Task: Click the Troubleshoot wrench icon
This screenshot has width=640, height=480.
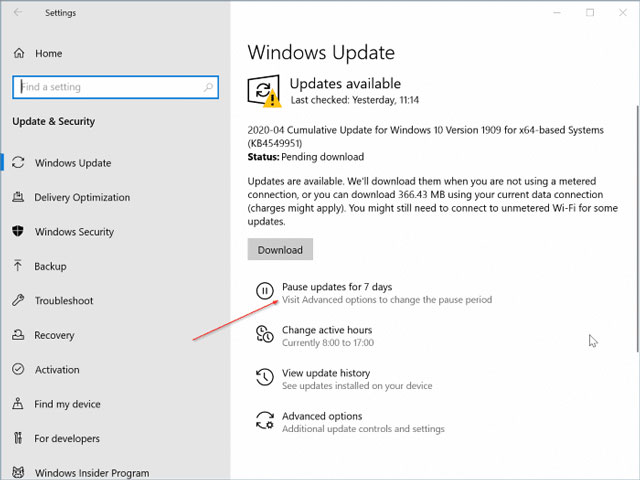Action: (x=18, y=300)
